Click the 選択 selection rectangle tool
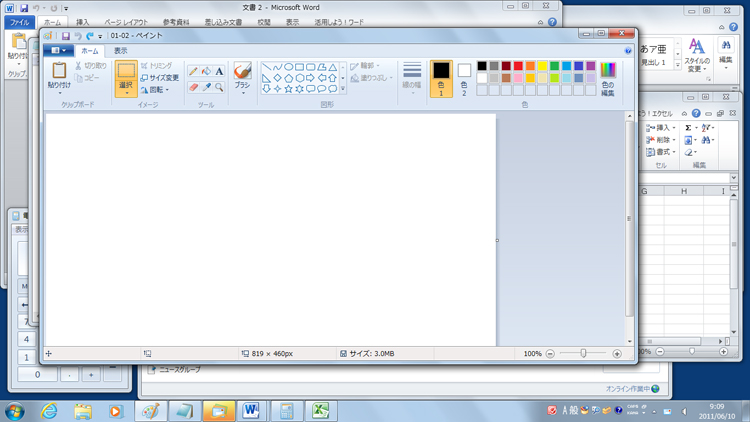750x422 pixels. pyautogui.click(x=126, y=70)
